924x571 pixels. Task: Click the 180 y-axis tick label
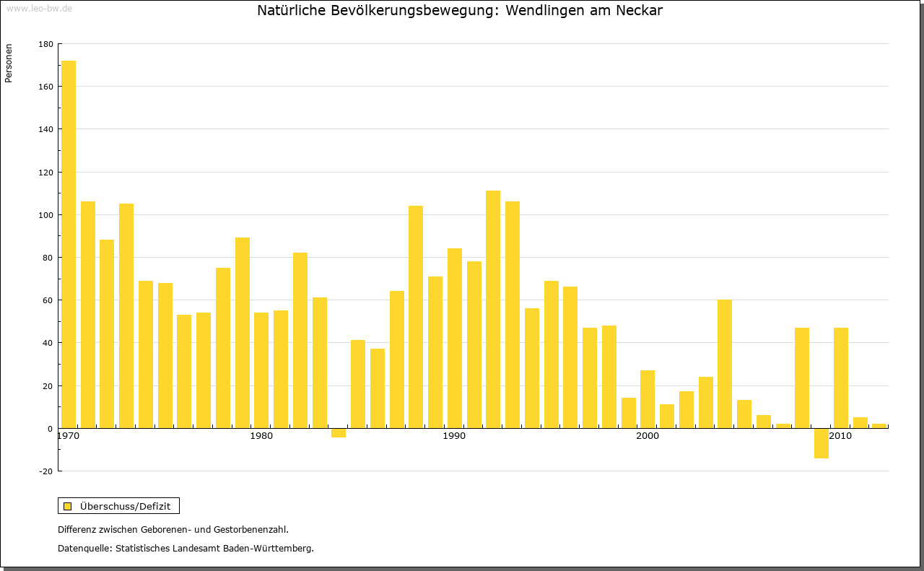(x=45, y=44)
